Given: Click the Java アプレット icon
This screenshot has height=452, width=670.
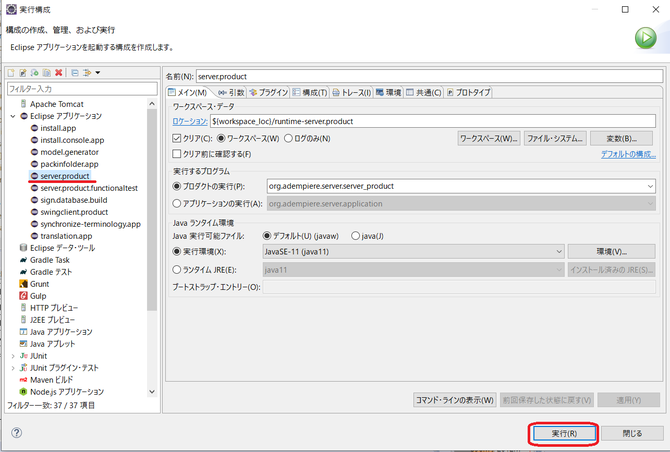Looking at the screenshot, I should coord(24,343).
